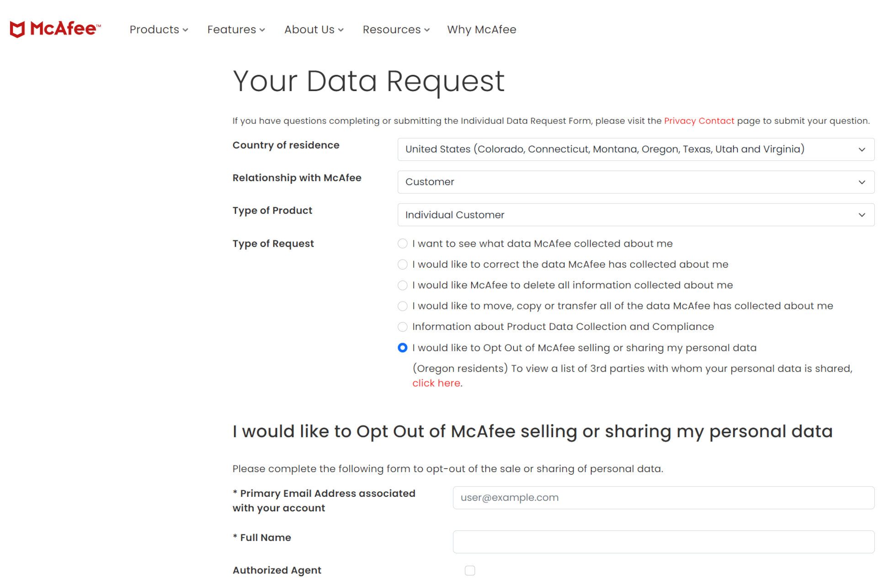Click Why McAfee navigation item
The width and height of the screenshot is (884, 588).
click(482, 29)
